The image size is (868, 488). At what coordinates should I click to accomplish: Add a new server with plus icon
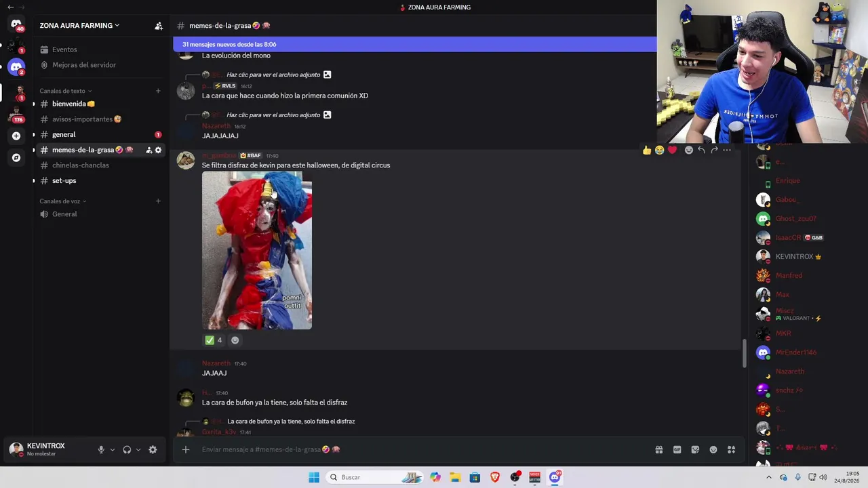click(16, 136)
